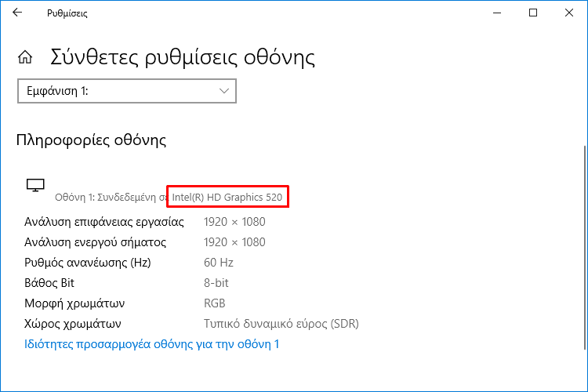Minimize the Ρυθμίσεις window

tap(497, 13)
